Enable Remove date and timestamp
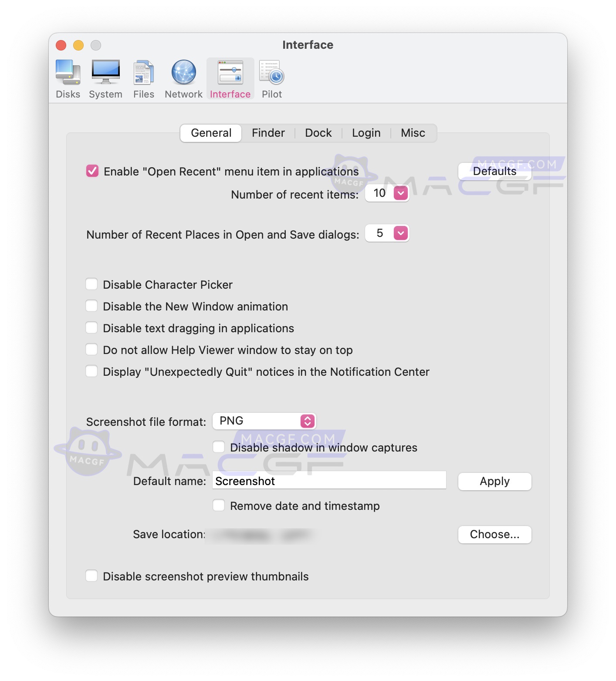Image resolution: width=616 pixels, height=681 pixels. click(219, 505)
